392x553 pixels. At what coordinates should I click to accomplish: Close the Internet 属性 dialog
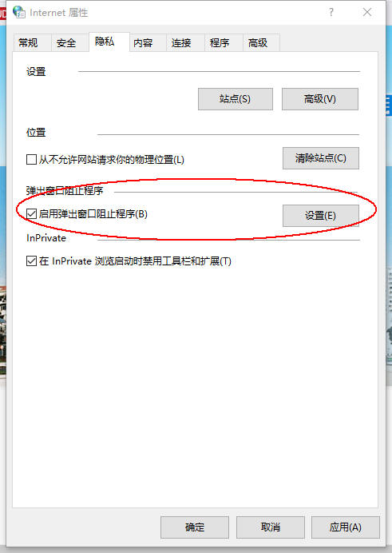click(x=367, y=12)
